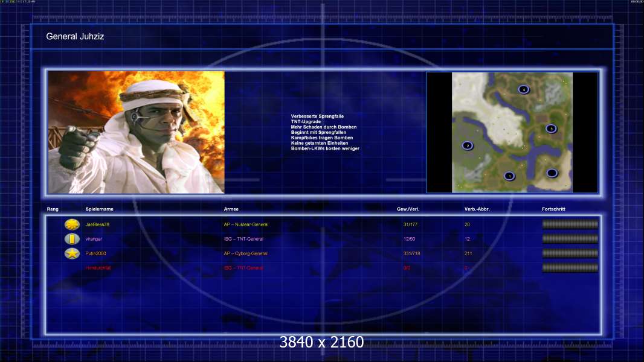
Task: Click the gold star rank icon beside Putin2000
Action: click(72, 253)
